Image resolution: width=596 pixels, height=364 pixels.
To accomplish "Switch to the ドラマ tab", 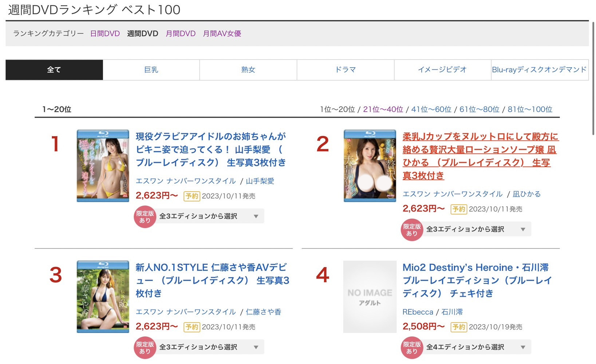I will [345, 70].
